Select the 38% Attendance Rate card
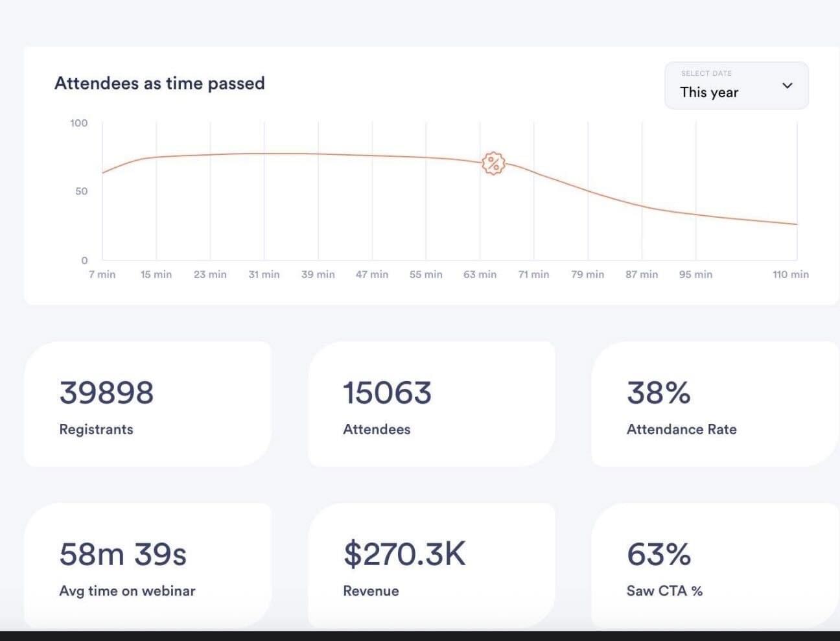840x641 pixels. [715, 404]
